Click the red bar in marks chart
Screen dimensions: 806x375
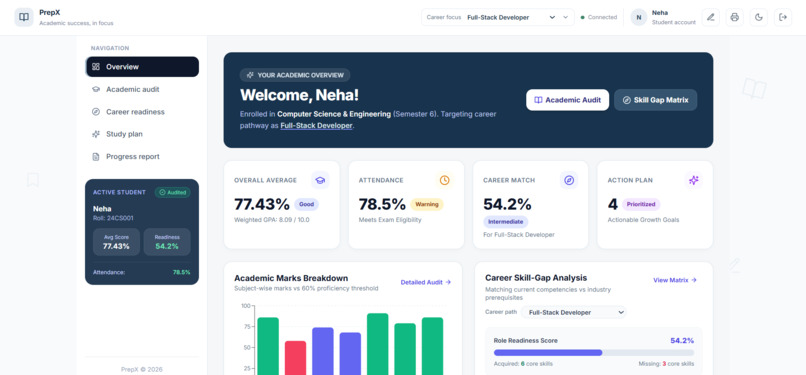pos(296,358)
